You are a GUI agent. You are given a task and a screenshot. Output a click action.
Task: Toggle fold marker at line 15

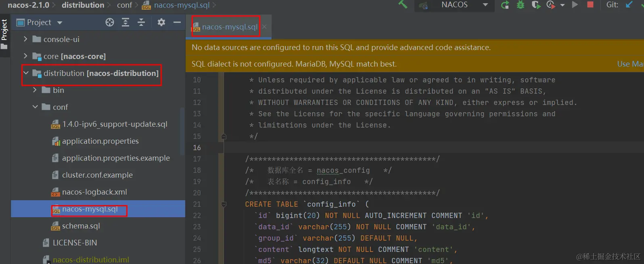click(224, 136)
